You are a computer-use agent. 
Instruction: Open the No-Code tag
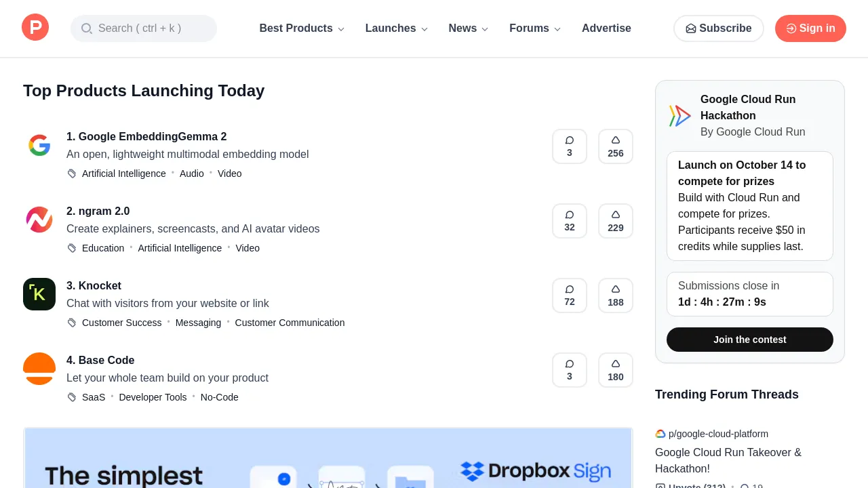tap(220, 397)
